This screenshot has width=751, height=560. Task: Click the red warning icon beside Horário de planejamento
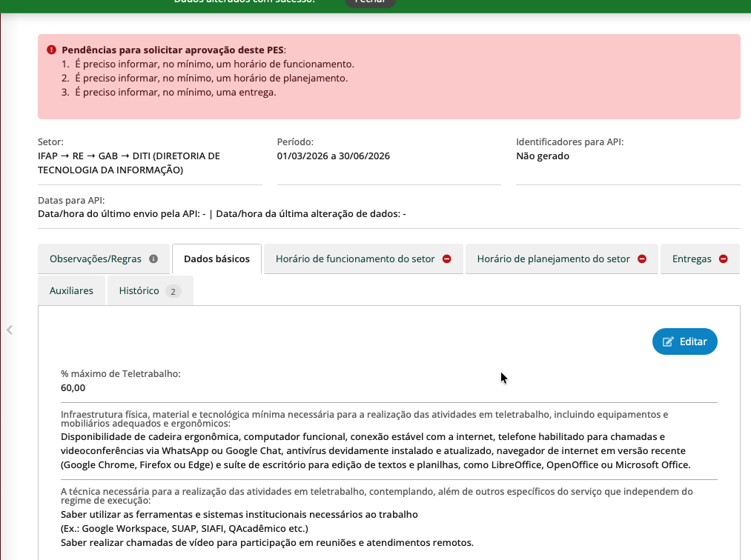(x=642, y=259)
